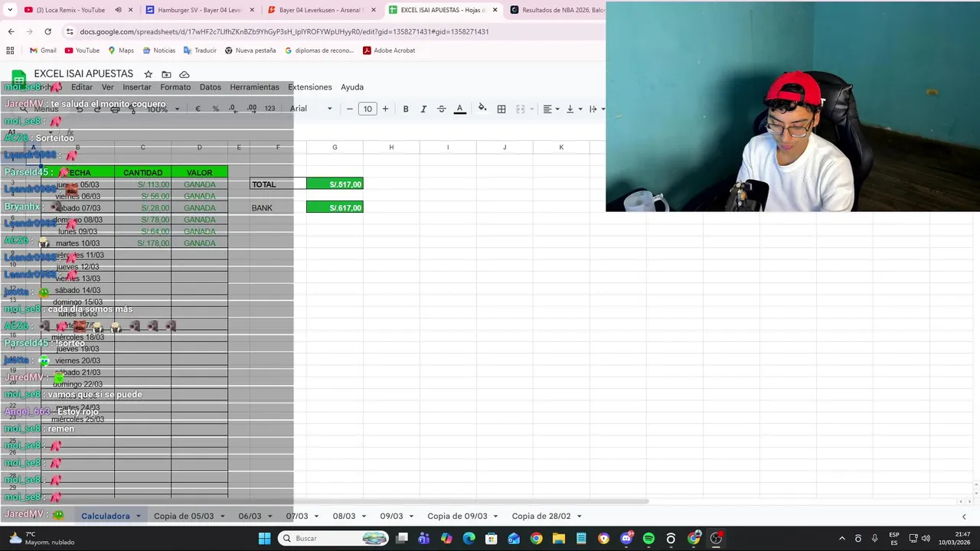Open the Datos menu
Screen dimensions: 980x551
211,87
